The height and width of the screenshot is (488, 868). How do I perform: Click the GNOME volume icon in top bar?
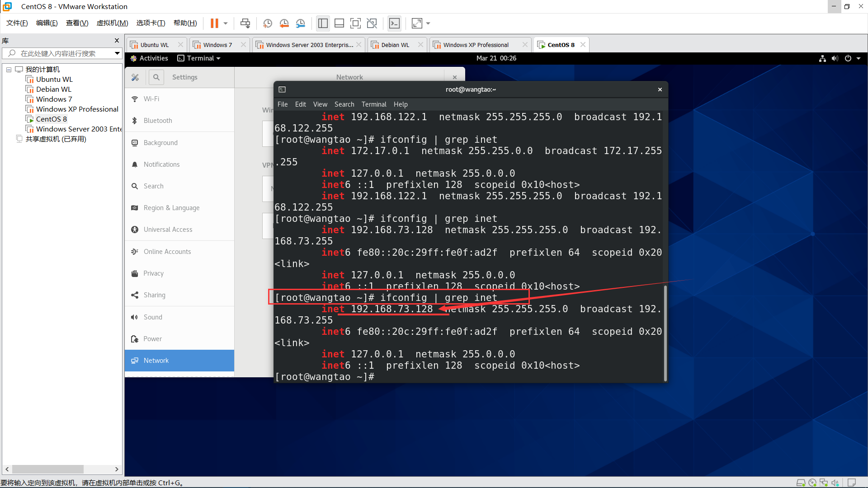coord(835,58)
